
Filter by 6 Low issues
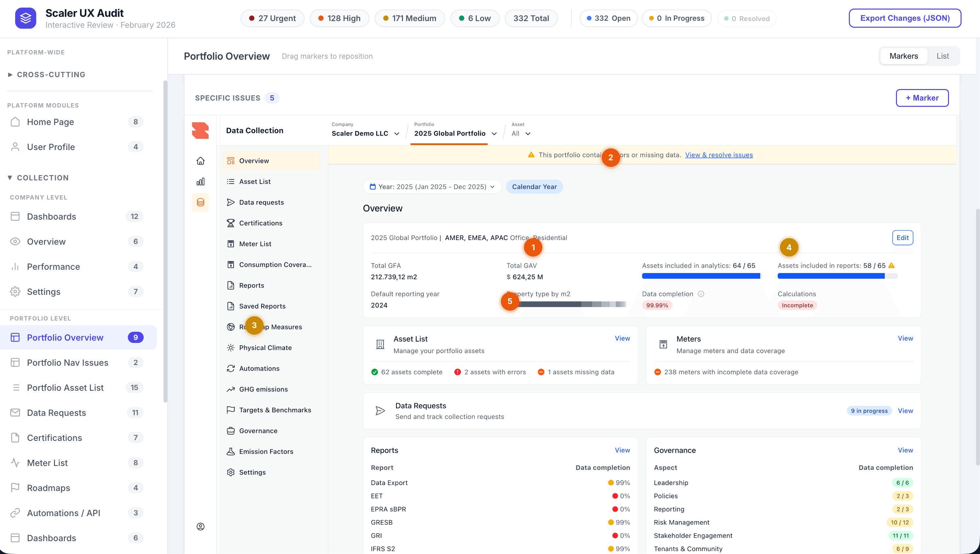pos(475,18)
